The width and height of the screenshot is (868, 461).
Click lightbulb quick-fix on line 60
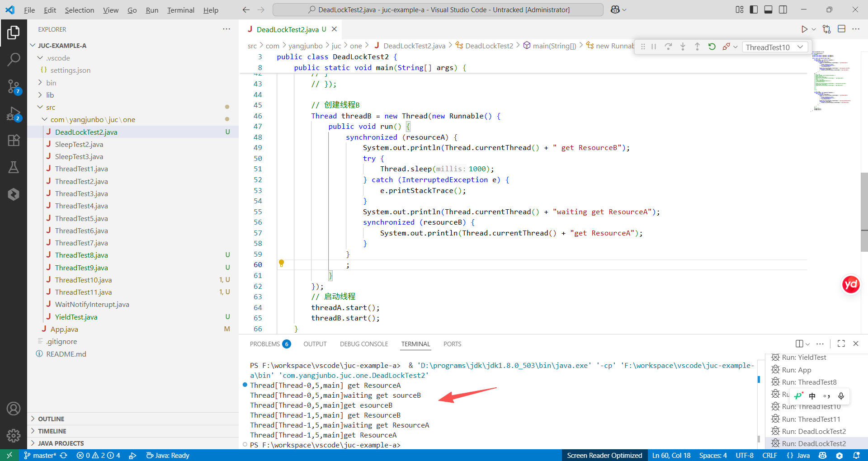pos(281,263)
